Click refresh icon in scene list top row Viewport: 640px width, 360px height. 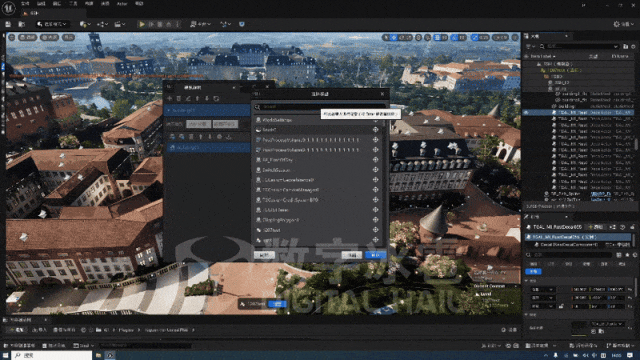pyautogui.click(x=216, y=98)
